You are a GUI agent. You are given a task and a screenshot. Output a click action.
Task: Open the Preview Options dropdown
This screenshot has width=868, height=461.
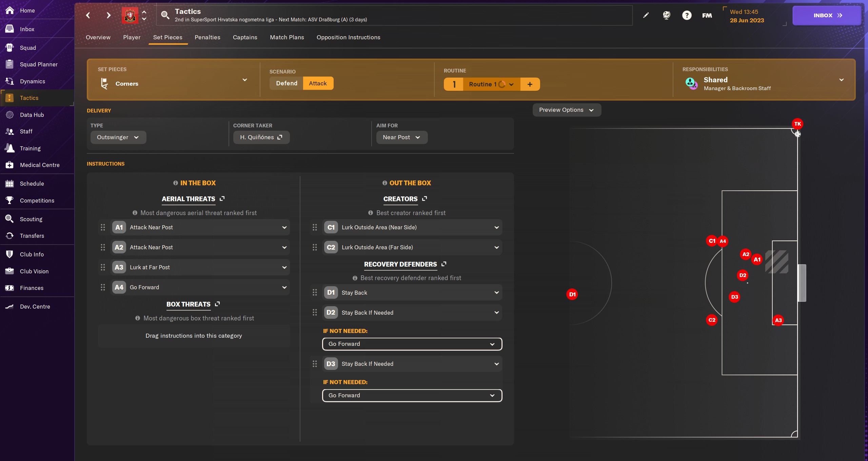pyautogui.click(x=567, y=110)
